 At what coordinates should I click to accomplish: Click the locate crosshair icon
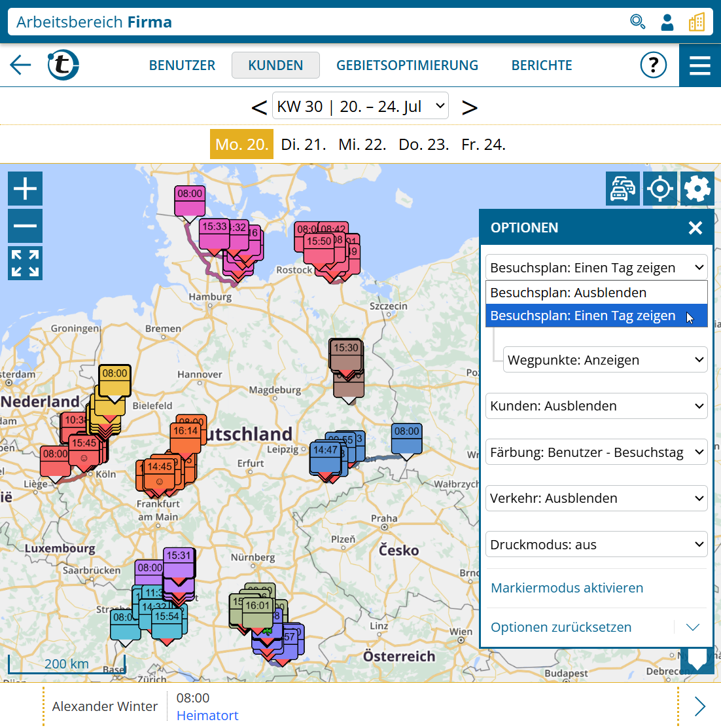pos(659,189)
